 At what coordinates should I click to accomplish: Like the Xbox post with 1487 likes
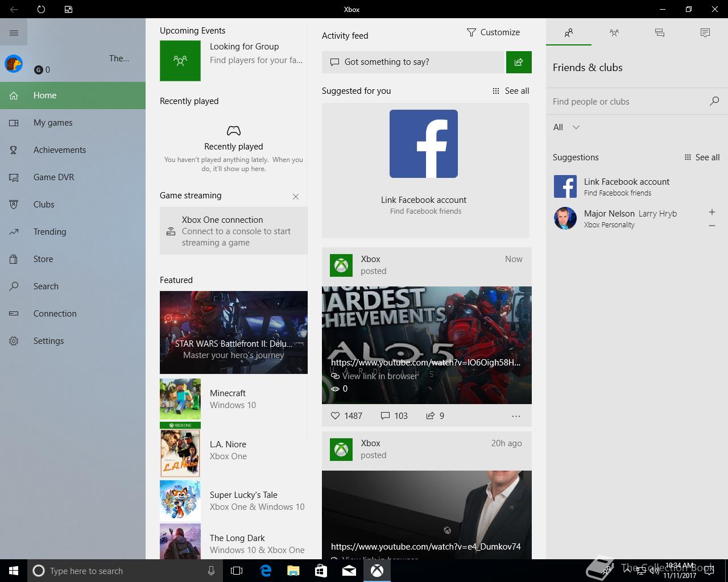pos(346,416)
